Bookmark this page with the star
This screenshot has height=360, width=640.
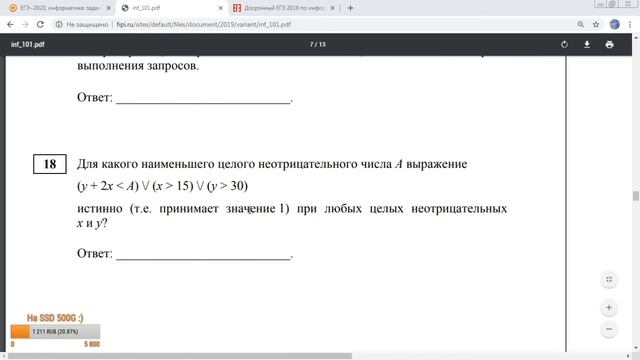point(596,24)
